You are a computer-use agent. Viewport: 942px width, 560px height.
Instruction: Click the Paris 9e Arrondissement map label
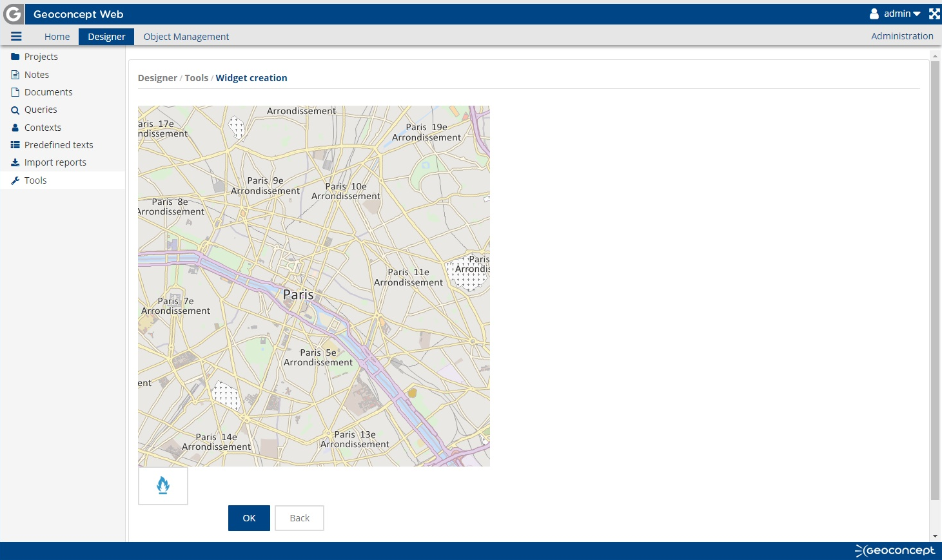(x=265, y=186)
